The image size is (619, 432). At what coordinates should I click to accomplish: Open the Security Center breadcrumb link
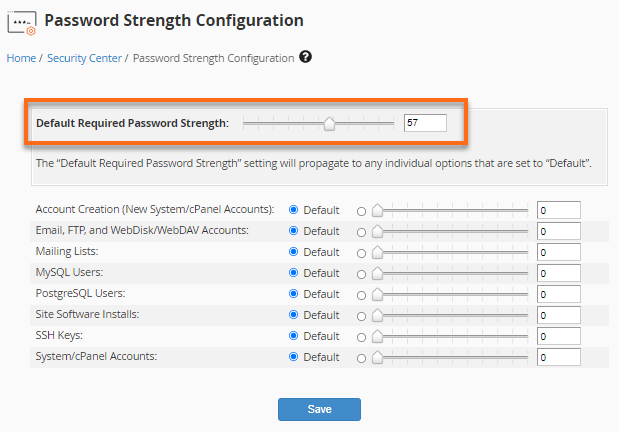tap(84, 58)
